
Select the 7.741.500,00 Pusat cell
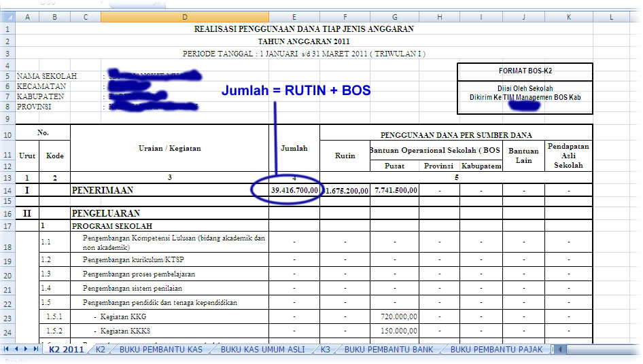[394, 190]
